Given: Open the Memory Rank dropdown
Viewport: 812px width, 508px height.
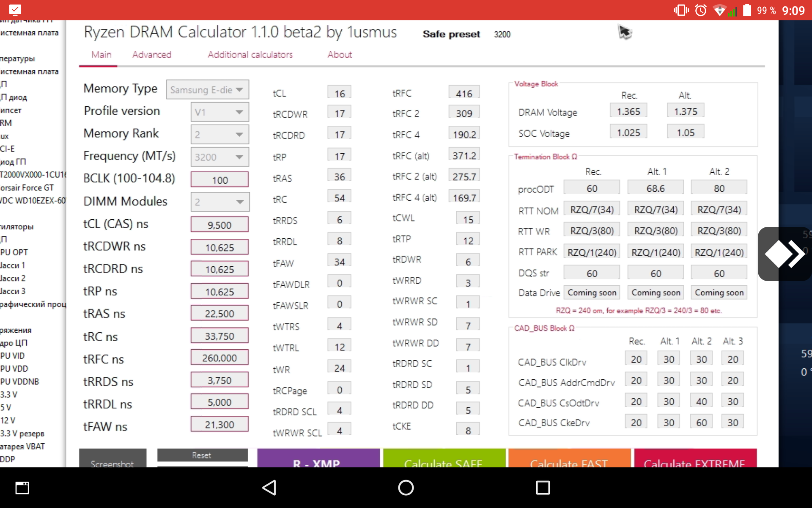Looking at the screenshot, I should (219, 135).
